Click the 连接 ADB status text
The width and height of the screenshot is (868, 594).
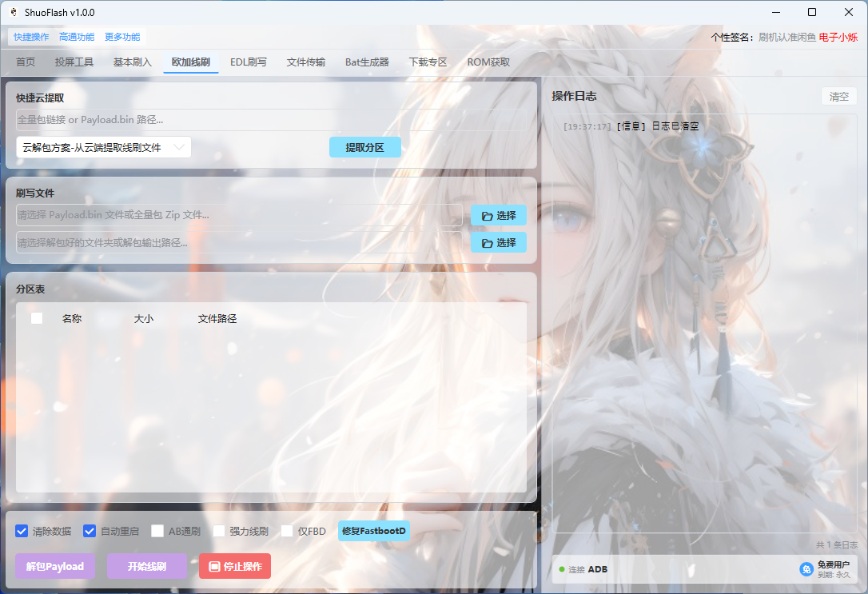pyautogui.click(x=588, y=569)
